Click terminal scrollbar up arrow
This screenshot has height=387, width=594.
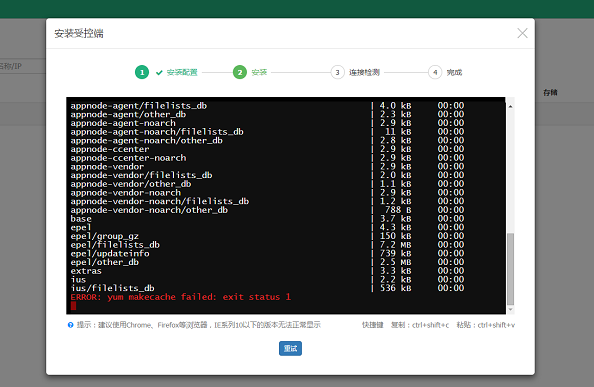pos(510,106)
